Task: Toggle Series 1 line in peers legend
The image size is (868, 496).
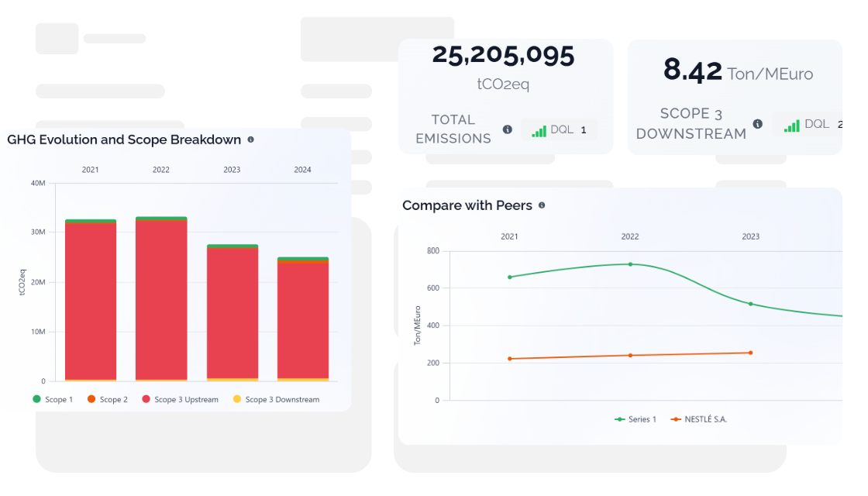Action: coord(635,419)
